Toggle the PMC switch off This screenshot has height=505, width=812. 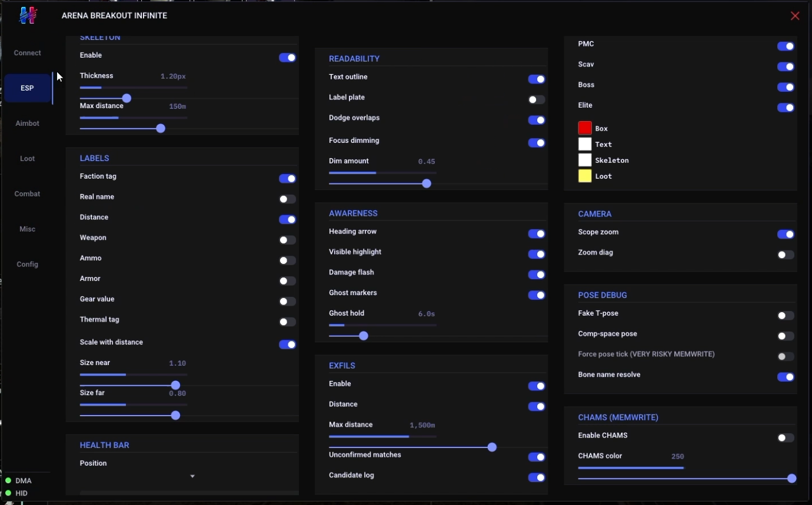click(x=786, y=46)
